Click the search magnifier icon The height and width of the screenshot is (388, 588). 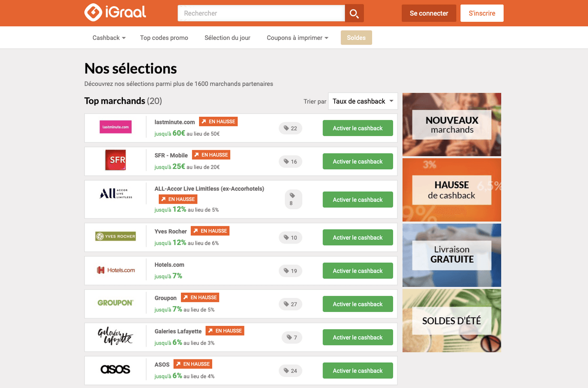tap(354, 13)
